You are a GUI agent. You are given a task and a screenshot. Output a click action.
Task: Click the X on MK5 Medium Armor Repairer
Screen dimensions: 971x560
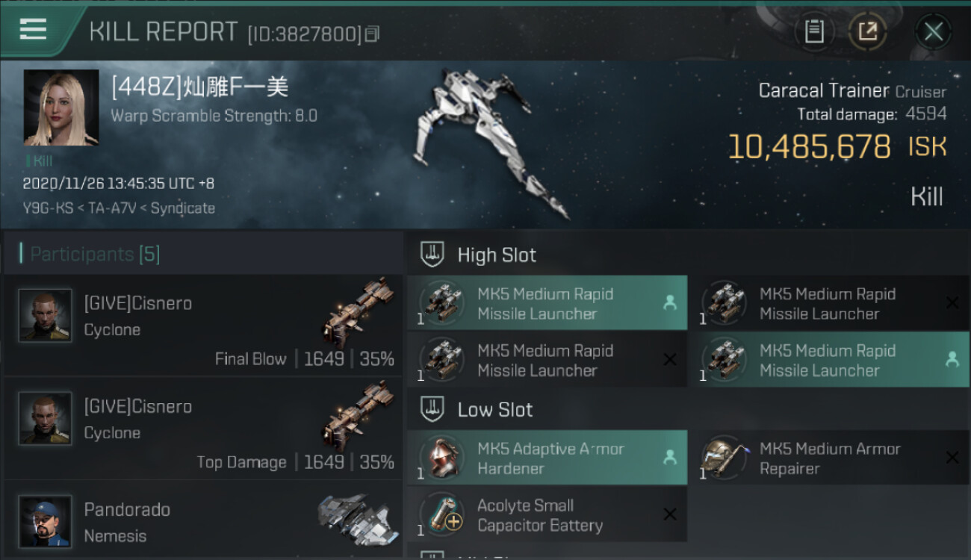pos(952,458)
